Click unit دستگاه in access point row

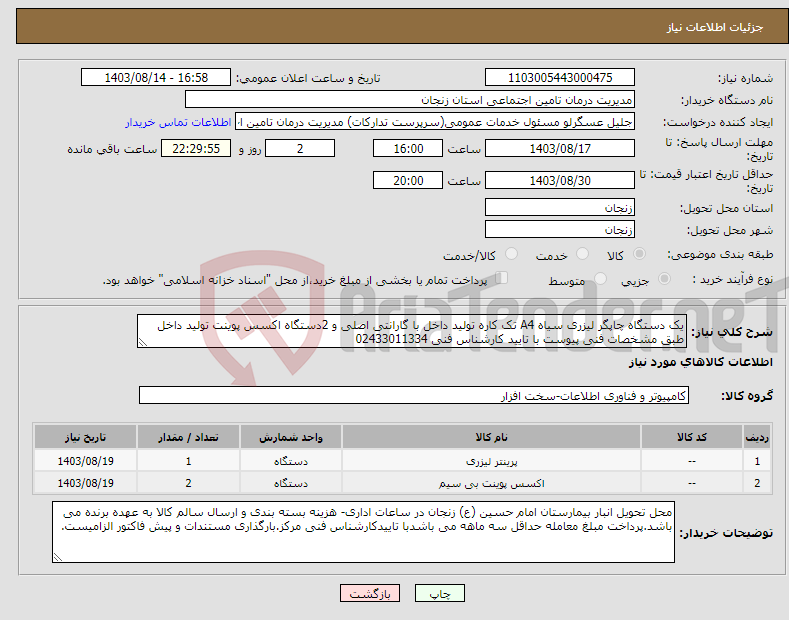291,483
